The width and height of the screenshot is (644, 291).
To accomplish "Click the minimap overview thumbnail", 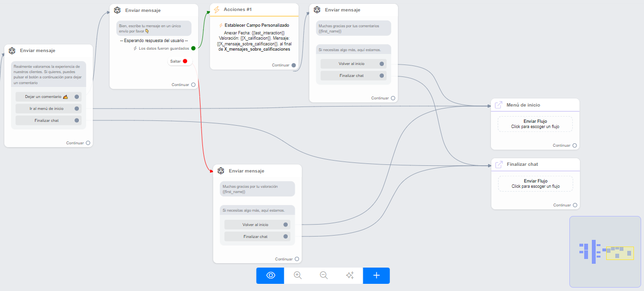I will 605,251.
